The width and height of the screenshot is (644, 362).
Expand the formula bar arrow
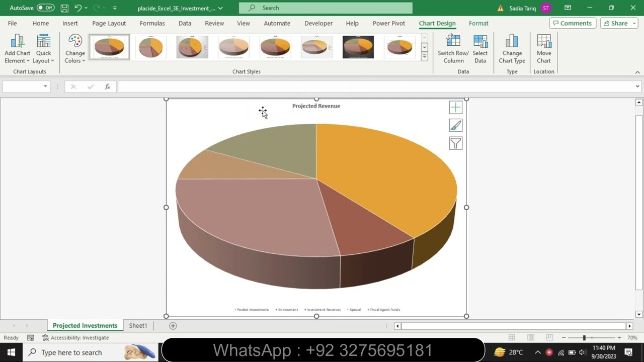click(637, 86)
